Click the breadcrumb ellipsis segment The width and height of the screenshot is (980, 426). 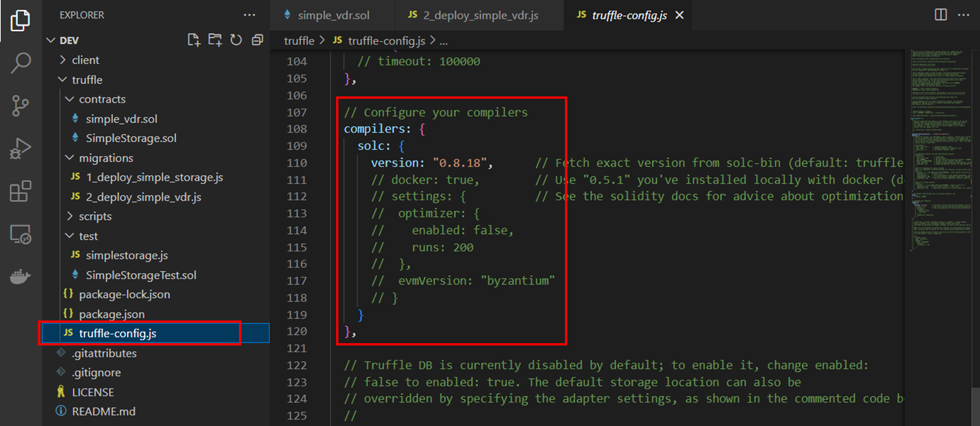tap(443, 41)
